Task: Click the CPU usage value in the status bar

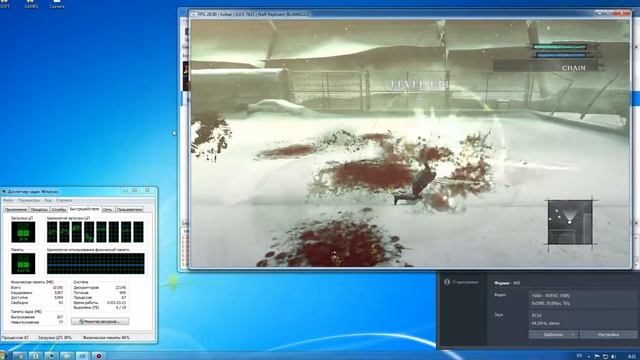Action: 55,338
